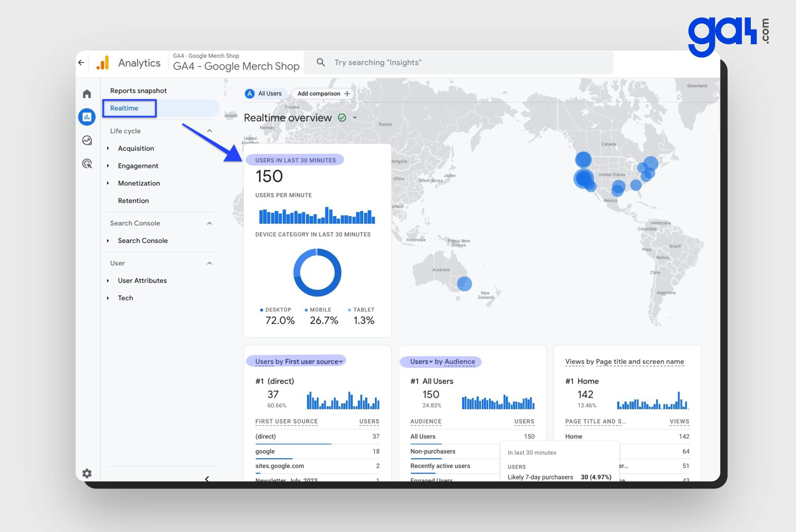Open the Acquisition reports
The height and width of the screenshot is (532, 796).
tap(136, 148)
